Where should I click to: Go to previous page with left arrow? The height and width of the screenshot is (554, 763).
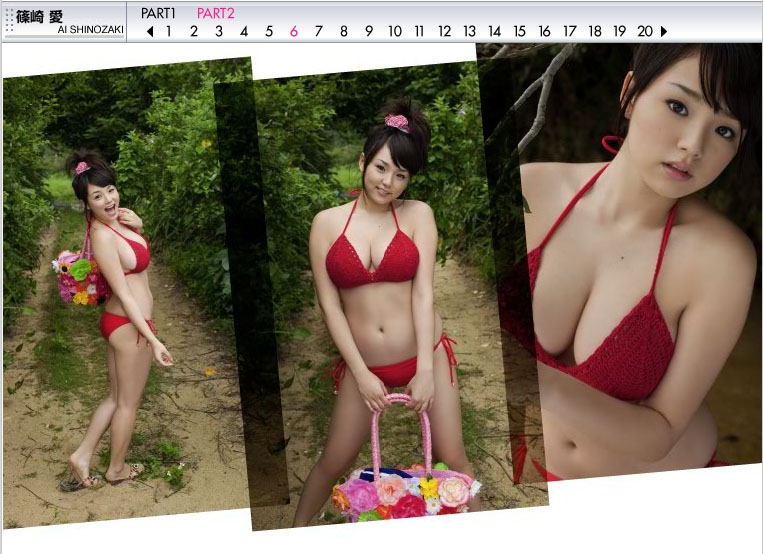point(150,32)
